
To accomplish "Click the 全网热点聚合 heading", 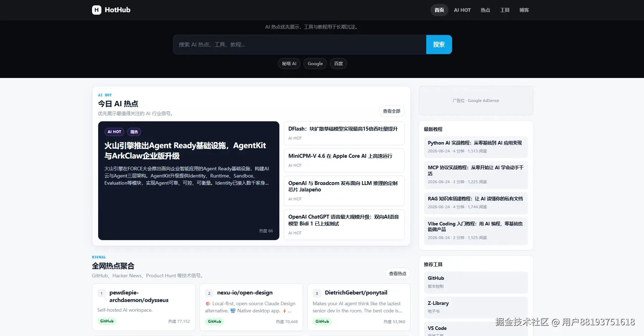I will point(113,266).
